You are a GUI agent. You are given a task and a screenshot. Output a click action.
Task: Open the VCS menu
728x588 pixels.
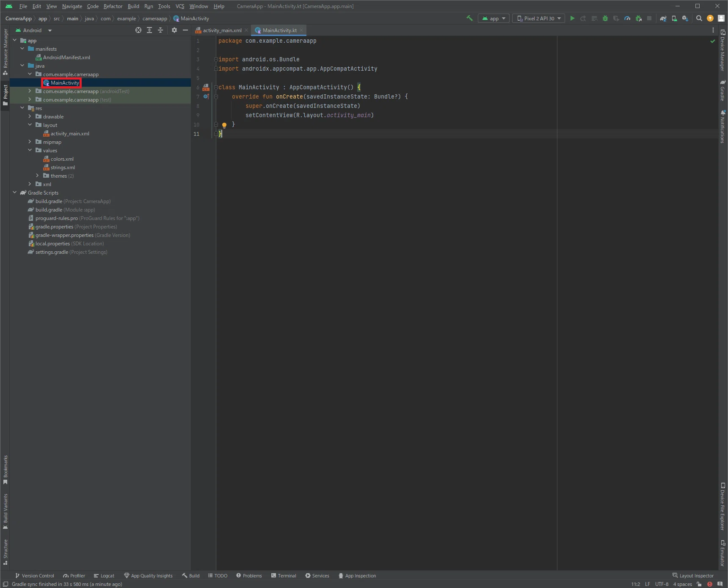(x=180, y=6)
